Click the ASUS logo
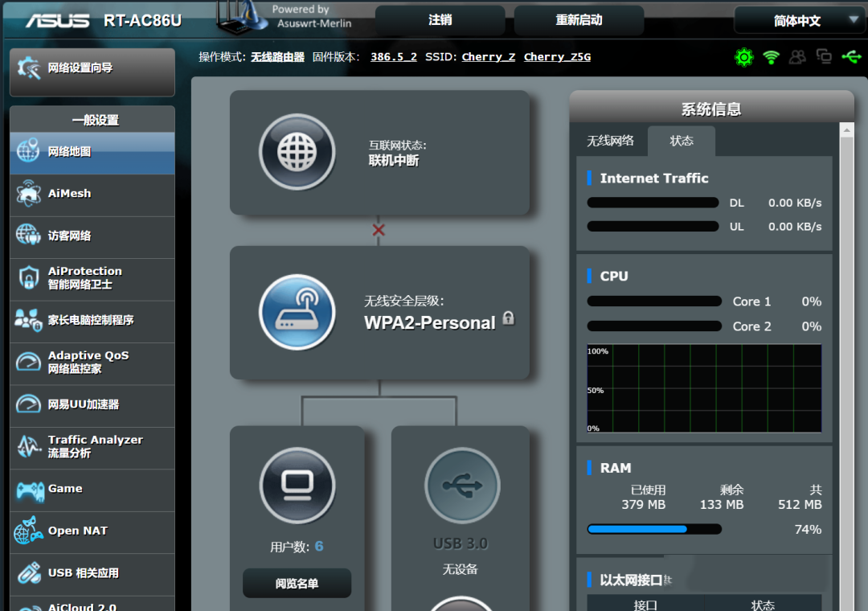 click(57, 20)
